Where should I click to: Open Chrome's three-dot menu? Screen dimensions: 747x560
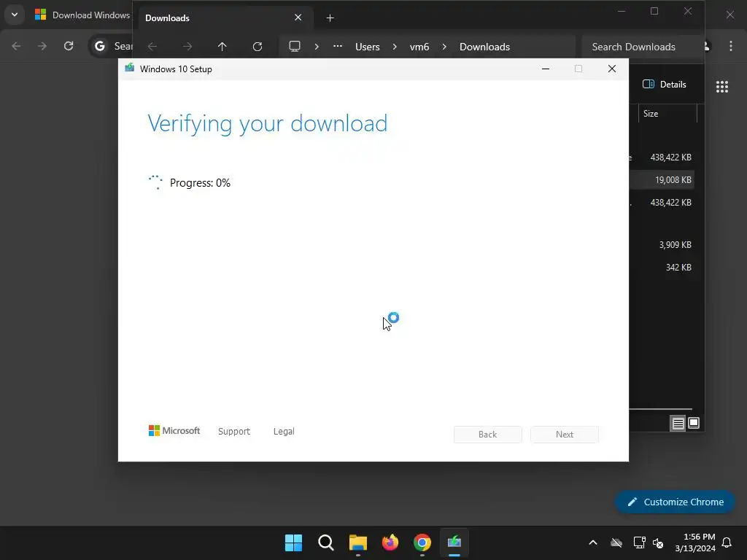click(x=731, y=46)
